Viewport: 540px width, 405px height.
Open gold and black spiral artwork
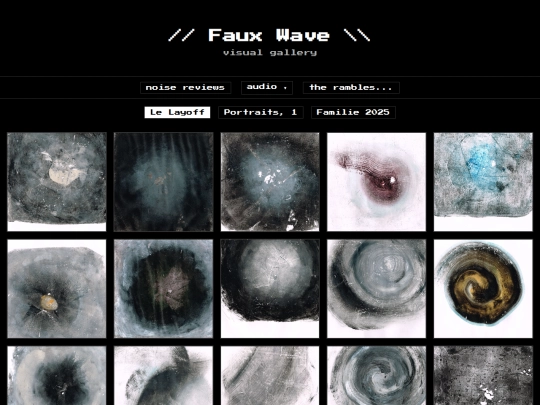483,289
